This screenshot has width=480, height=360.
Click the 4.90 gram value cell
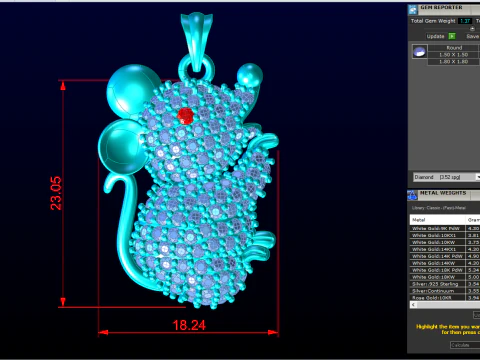(x=473, y=256)
